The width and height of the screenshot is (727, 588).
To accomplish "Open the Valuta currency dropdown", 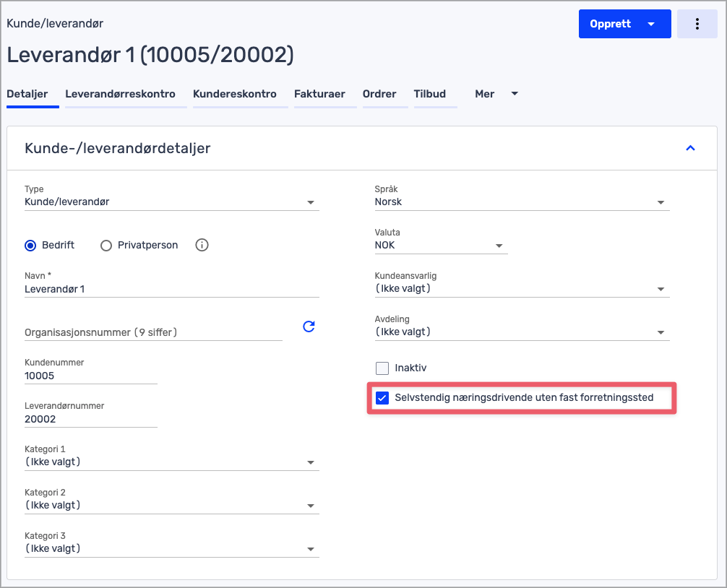I will [x=440, y=246].
